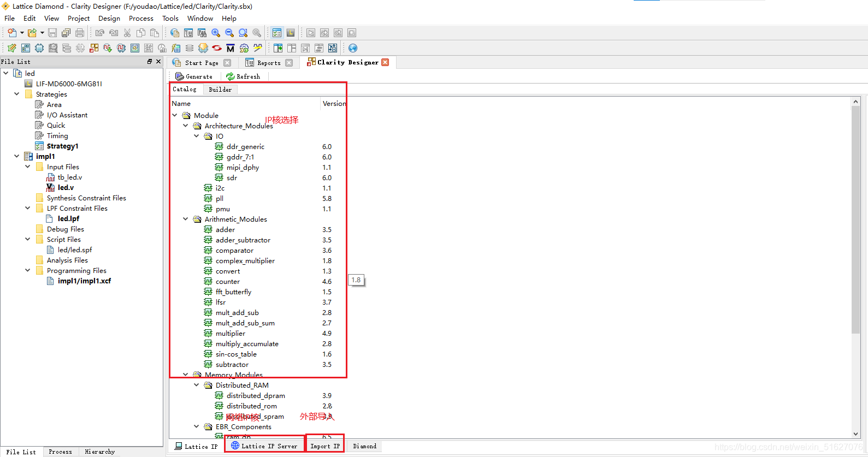Open the Power Calculator lightning icon
Screen dimensions: 868x457
click(x=176, y=48)
